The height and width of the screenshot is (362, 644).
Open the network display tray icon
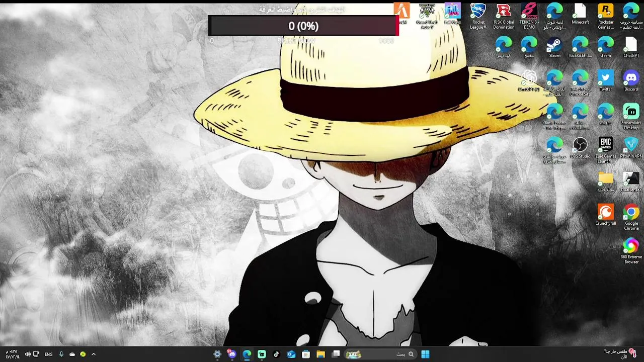[x=36, y=354]
